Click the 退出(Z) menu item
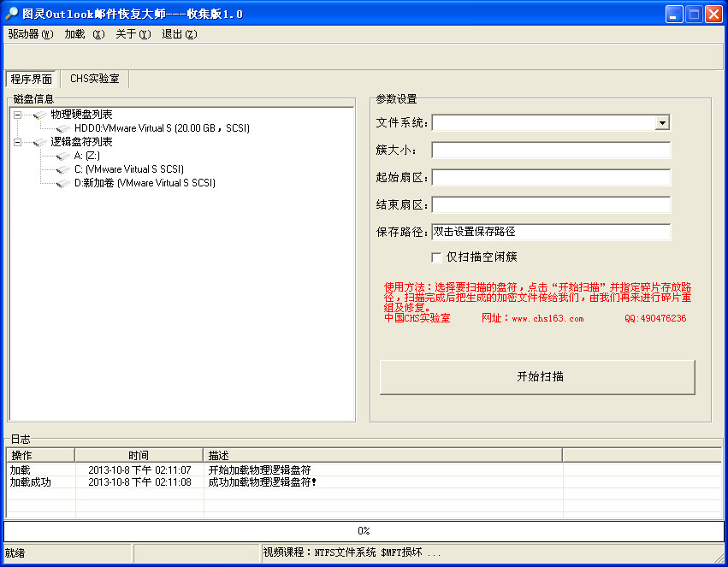728x567 pixels. (179, 34)
